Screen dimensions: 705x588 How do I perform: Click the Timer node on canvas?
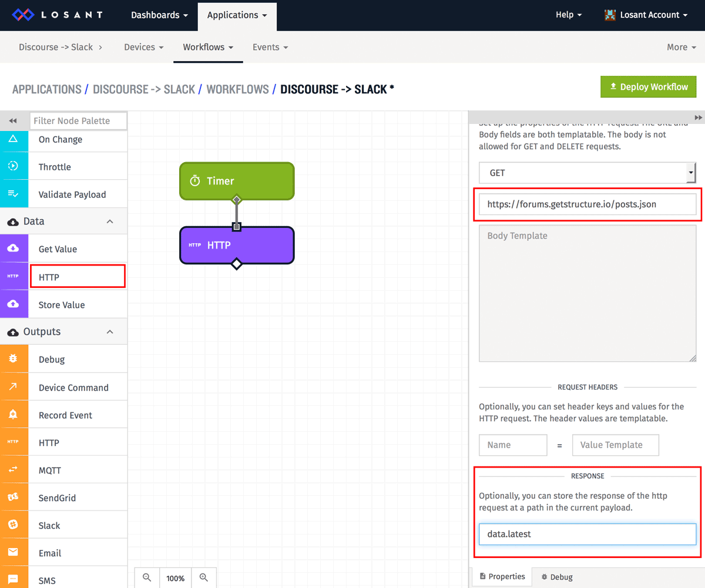(237, 181)
